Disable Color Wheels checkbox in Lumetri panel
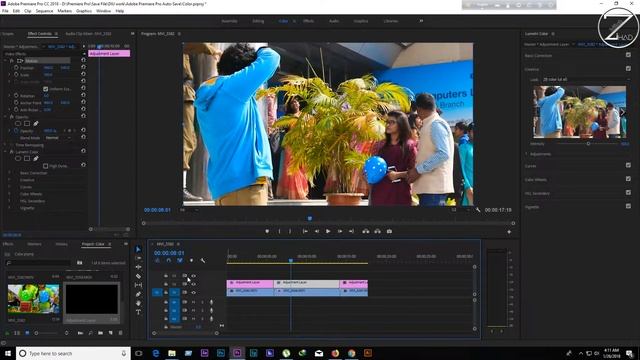This screenshot has width=640, height=360. point(628,179)
